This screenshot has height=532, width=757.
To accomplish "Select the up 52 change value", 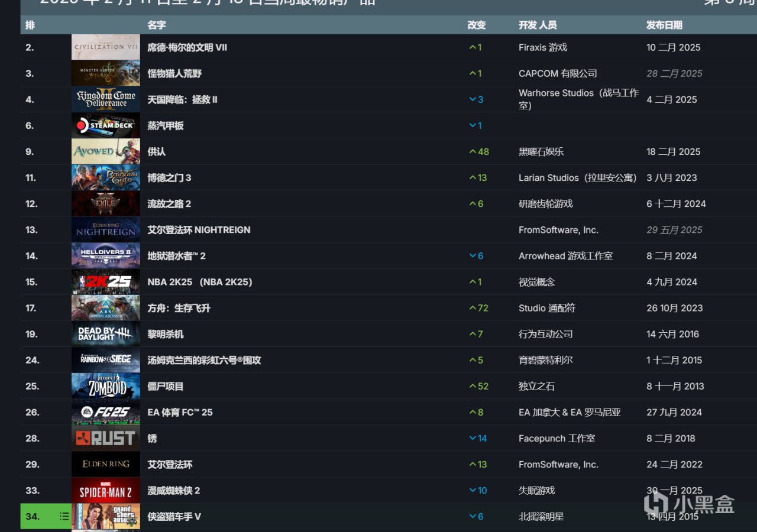I will (x=479, y=385).
